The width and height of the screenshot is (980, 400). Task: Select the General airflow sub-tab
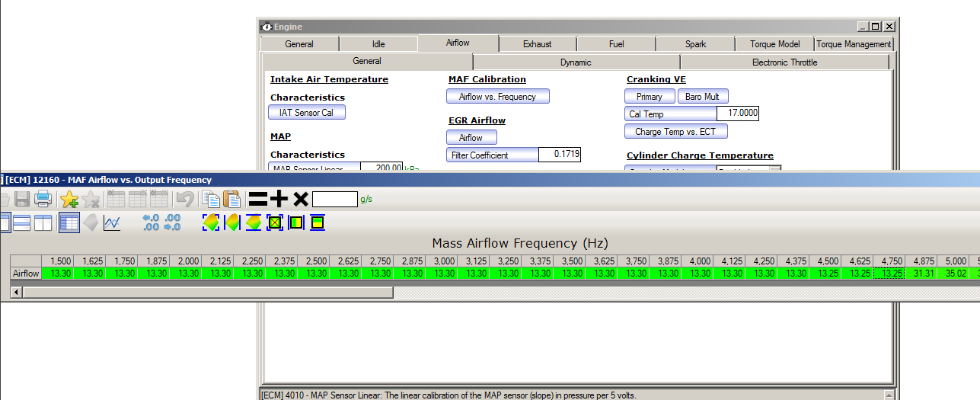click(367, 62)
